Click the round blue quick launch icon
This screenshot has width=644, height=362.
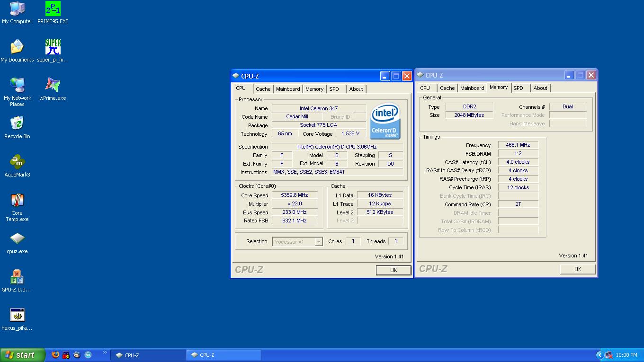[88, 354]
